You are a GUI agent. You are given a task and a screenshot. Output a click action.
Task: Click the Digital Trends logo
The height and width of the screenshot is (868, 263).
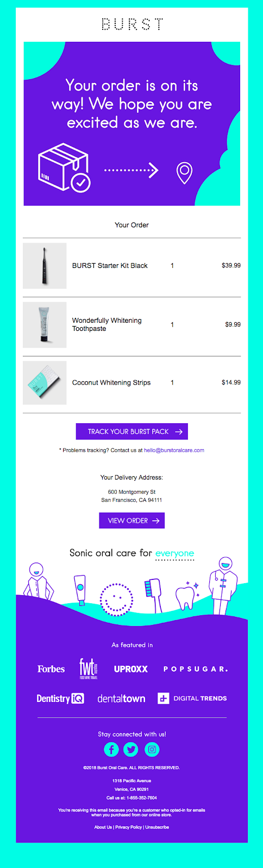coord(192,698)
